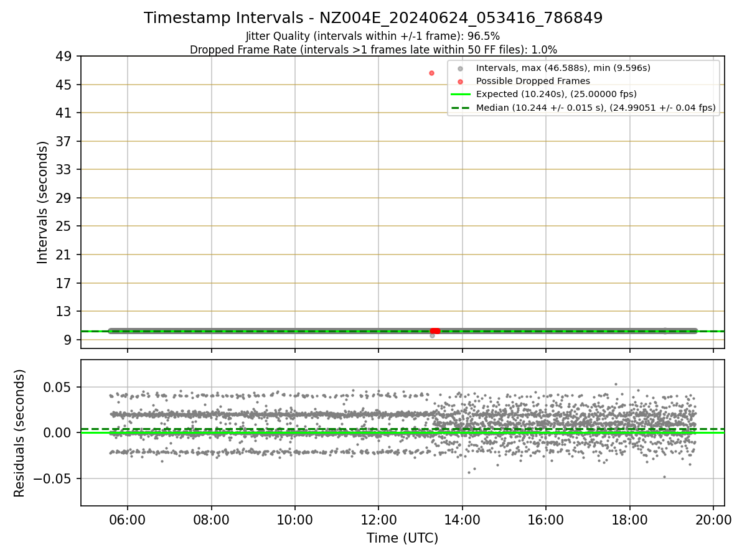Click the '08:00' time tick label
Image resolution: width=747 pixels, height=560 pixels.
tap(211, 519)
